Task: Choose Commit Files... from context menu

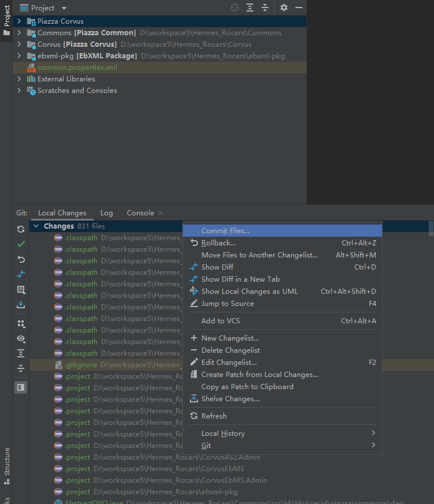Action: 282,231
